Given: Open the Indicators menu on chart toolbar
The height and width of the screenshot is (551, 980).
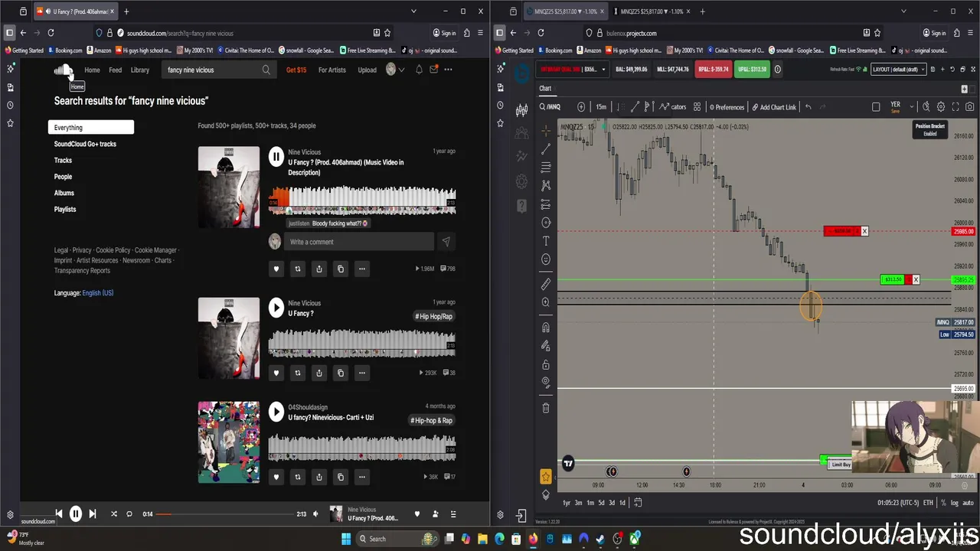Looking at the screenshot, I should click(673, 107).
